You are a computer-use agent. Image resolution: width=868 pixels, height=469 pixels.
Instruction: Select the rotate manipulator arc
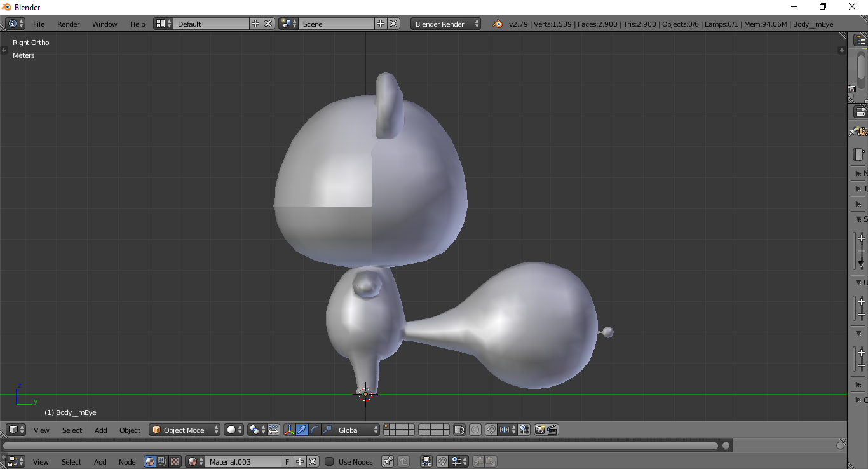coord(315,430)
